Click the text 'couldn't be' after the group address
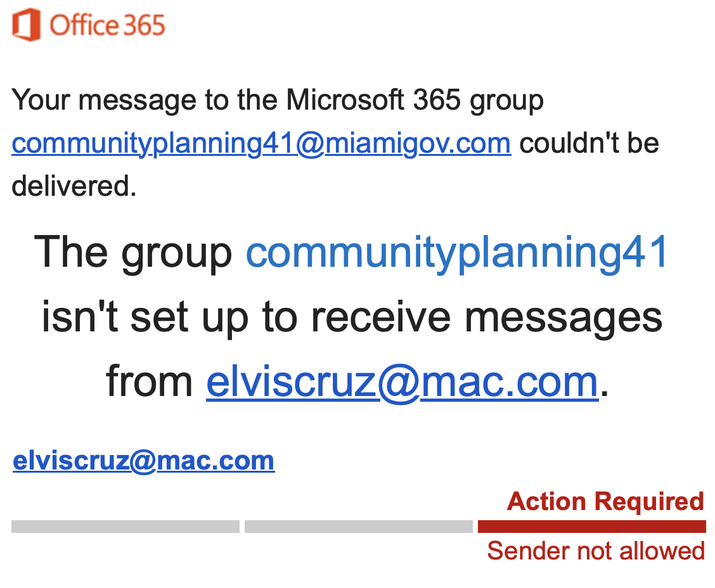This screenshot has width=715, height=588. pyautogui.click(x=589, y=143)
